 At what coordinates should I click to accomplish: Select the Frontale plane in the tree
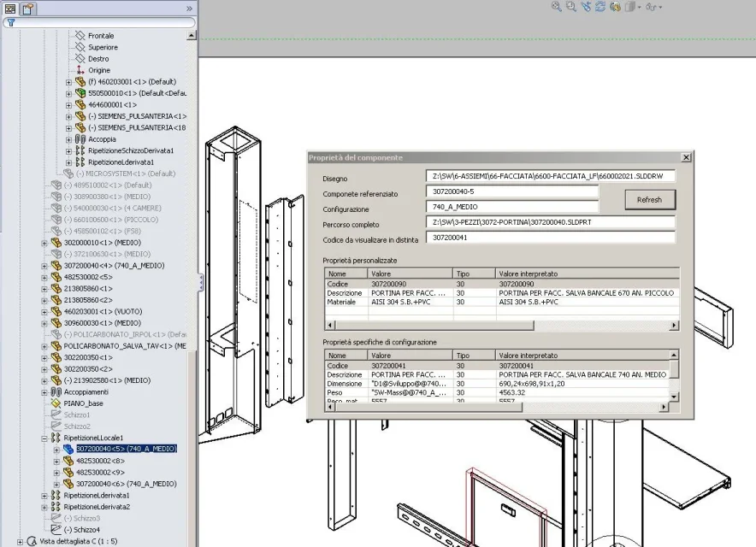coord(101,36)
